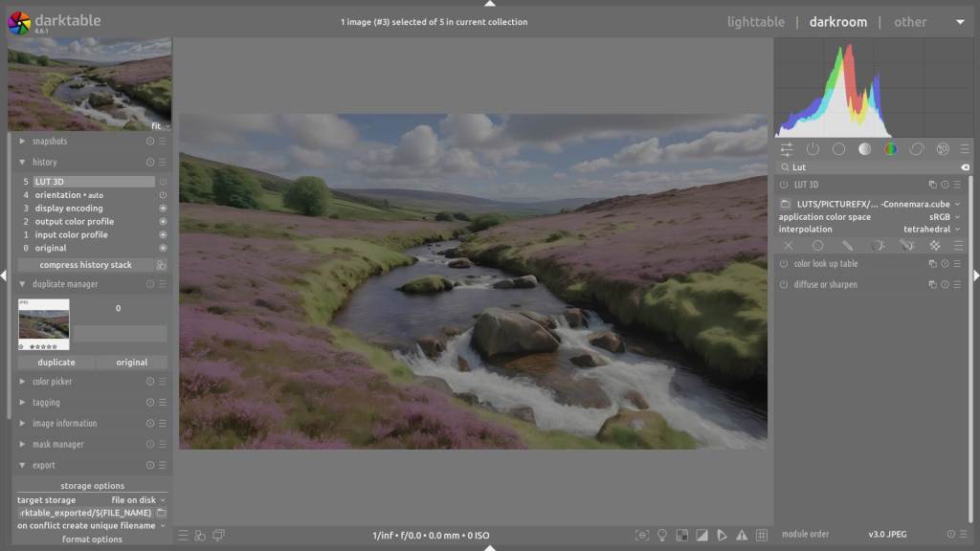This screenshot has width=980, height=551.
Task: Click the original button
Action: 132,363
